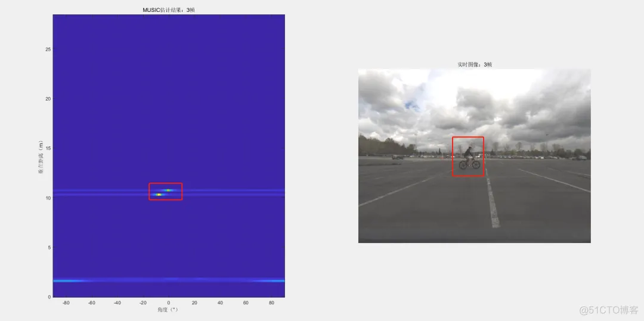
Task: Click x-axis tick label -60
Action: [x=92, y=303]
